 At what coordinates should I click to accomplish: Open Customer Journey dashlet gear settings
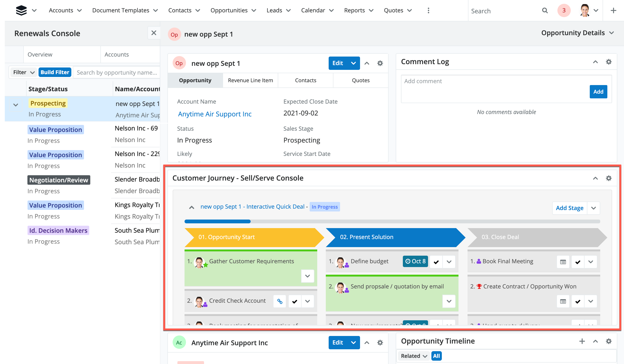[x=608, y=178]
